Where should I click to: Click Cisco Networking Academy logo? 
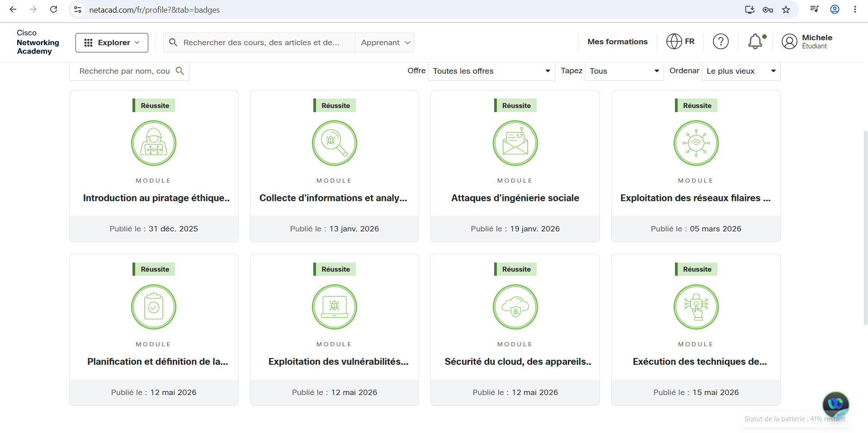click(38, 42)
